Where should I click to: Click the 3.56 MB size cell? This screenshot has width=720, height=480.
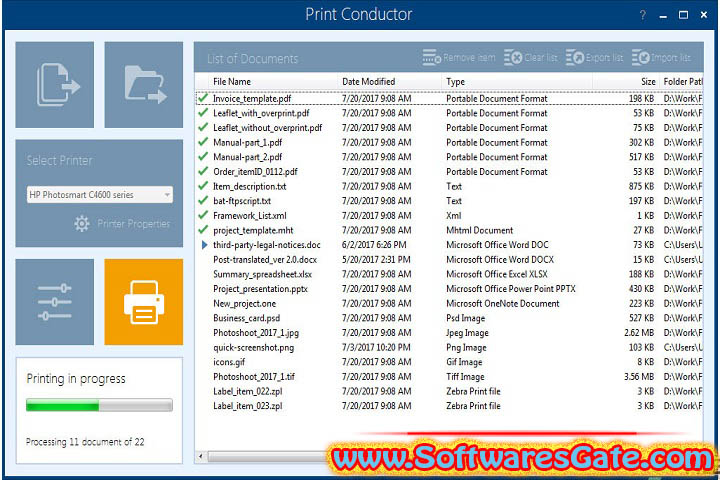[639, 377]
